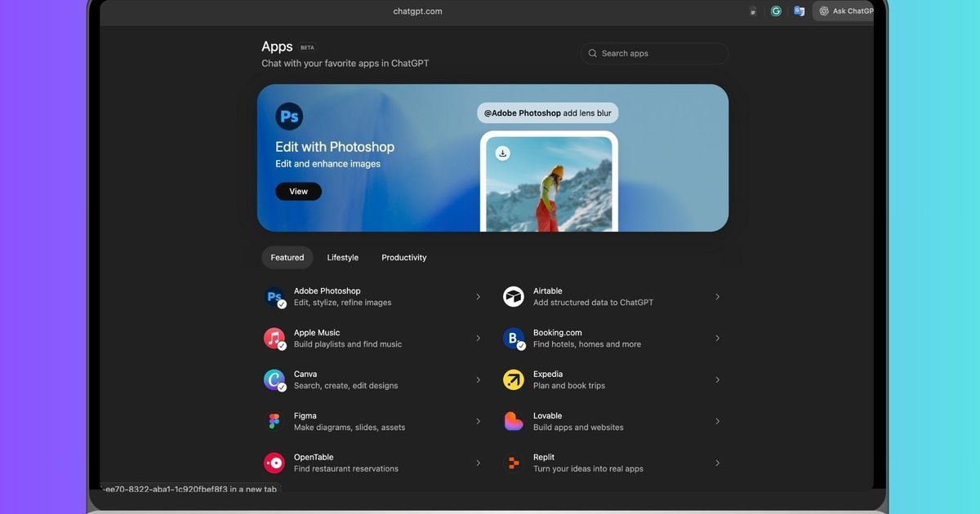980x514 pixels.
Task: Select the Featured tab
Action: (x=287, y=258)
